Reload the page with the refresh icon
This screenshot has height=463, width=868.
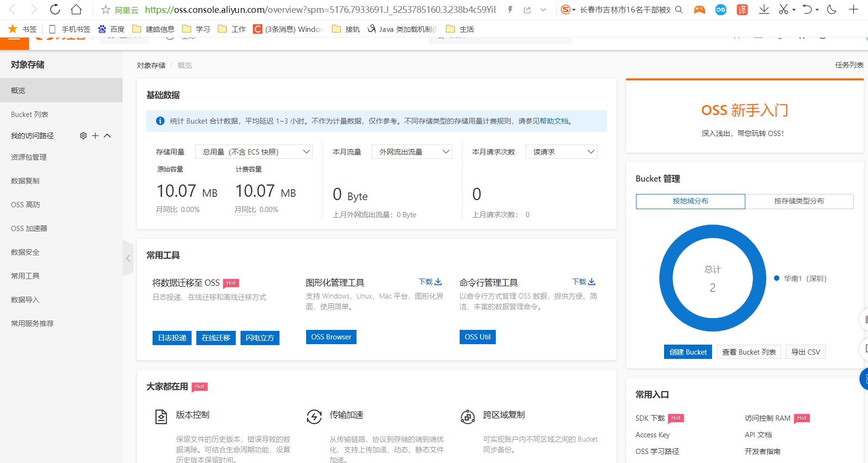(55, 10)
